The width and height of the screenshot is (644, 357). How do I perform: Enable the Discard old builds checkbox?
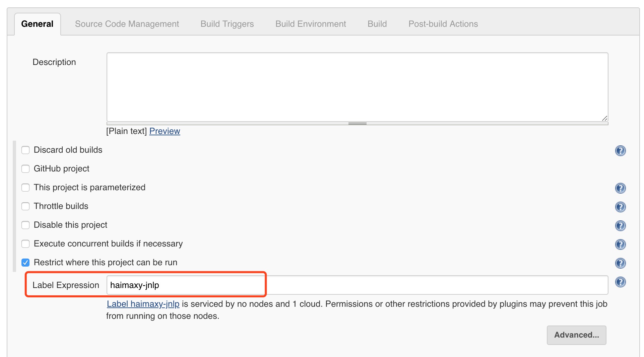[25, 150]
